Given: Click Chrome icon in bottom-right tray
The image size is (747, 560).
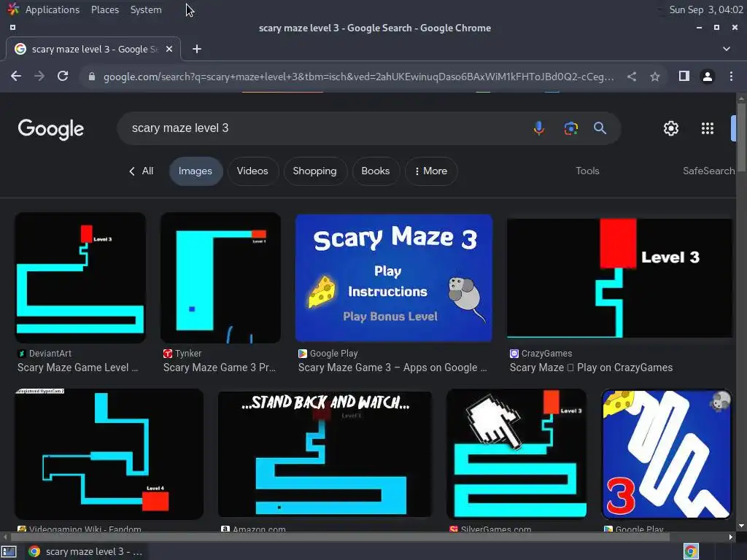Looking at the screenshot, I should 691,551.
